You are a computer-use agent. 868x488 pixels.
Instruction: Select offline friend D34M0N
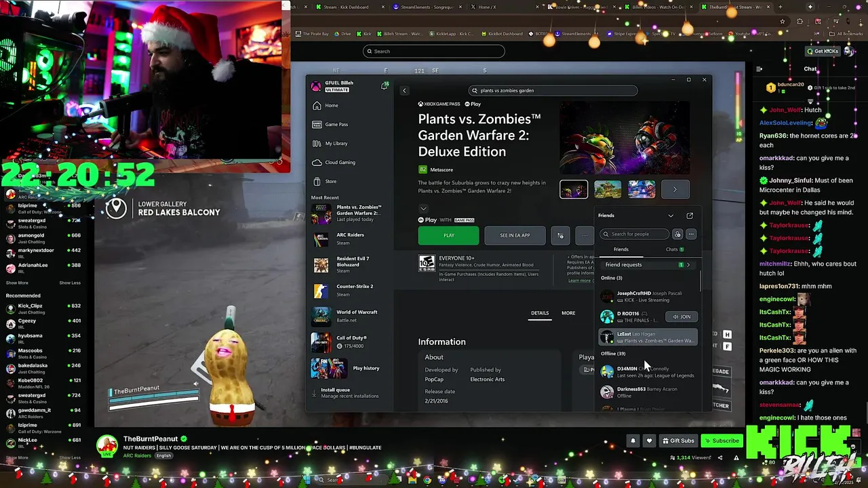[648, 371]
